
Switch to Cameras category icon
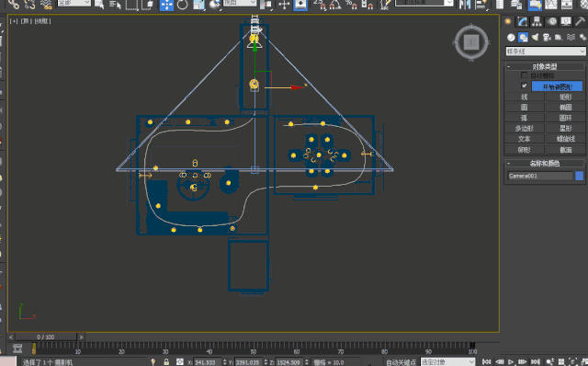coord(547,37)
